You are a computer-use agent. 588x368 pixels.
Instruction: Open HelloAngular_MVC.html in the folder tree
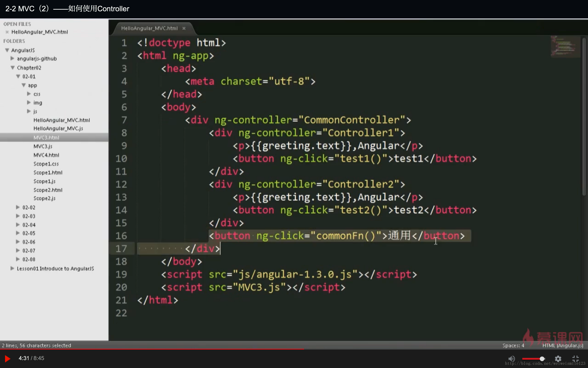62,120
